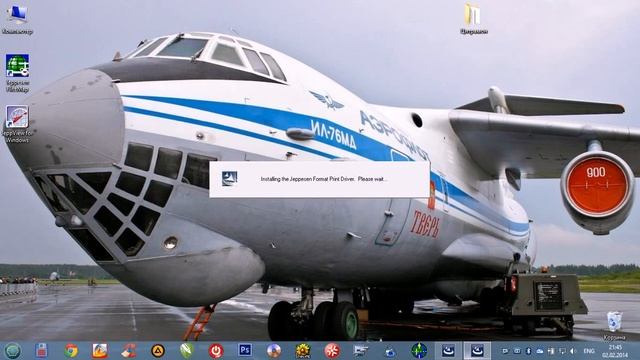Viewport: 640px width, 360px height.
Task: Open the sunflower gear taskbar icon
Action: tap(303, 351)
